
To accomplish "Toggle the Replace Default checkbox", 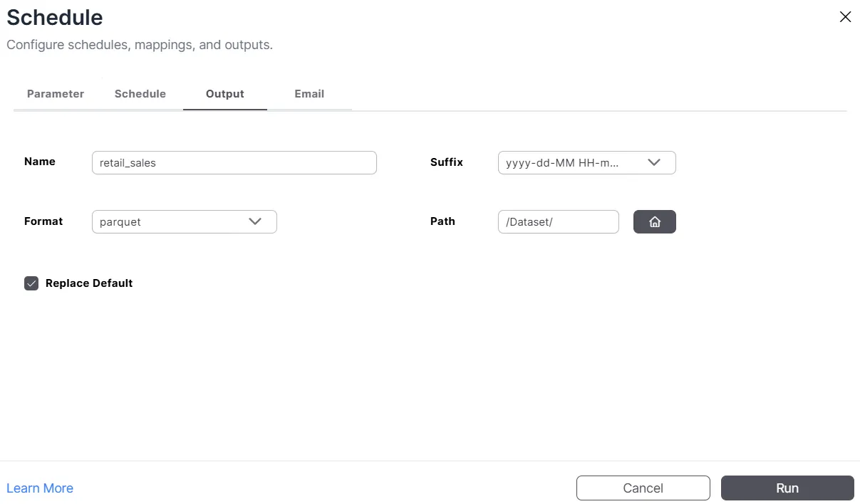I will click(x=31, y=283).
